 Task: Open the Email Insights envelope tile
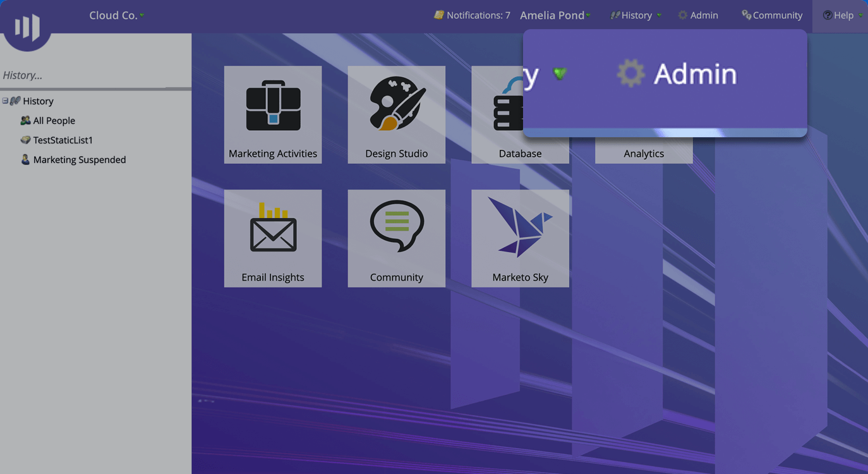coord(273,239)
